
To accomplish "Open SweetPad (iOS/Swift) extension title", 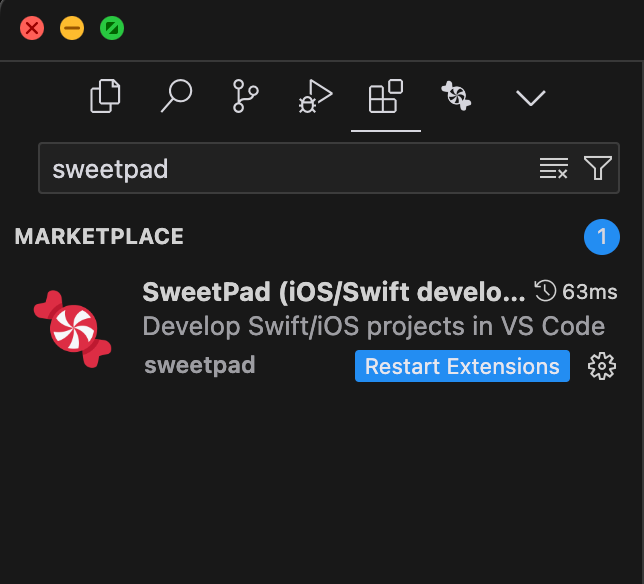I will pos(333,292).
